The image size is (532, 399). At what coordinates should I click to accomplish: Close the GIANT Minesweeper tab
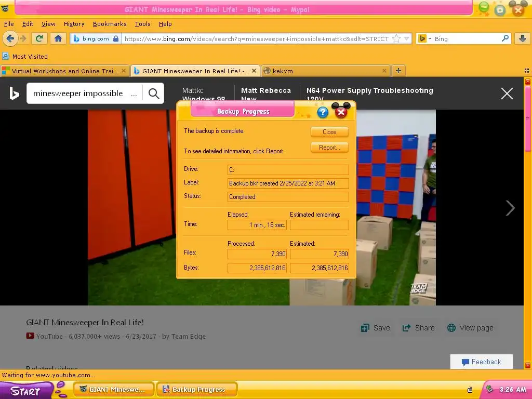[254, 71]
